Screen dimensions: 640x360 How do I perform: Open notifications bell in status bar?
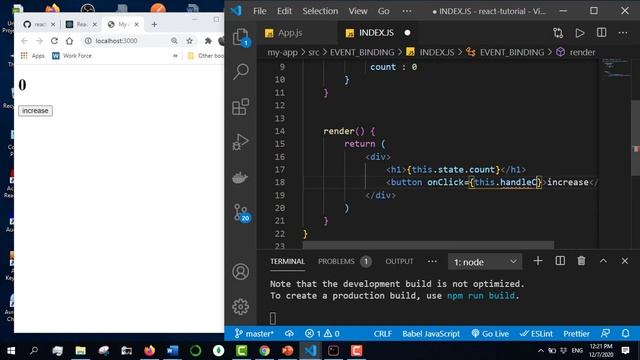[x=625, y=333]
